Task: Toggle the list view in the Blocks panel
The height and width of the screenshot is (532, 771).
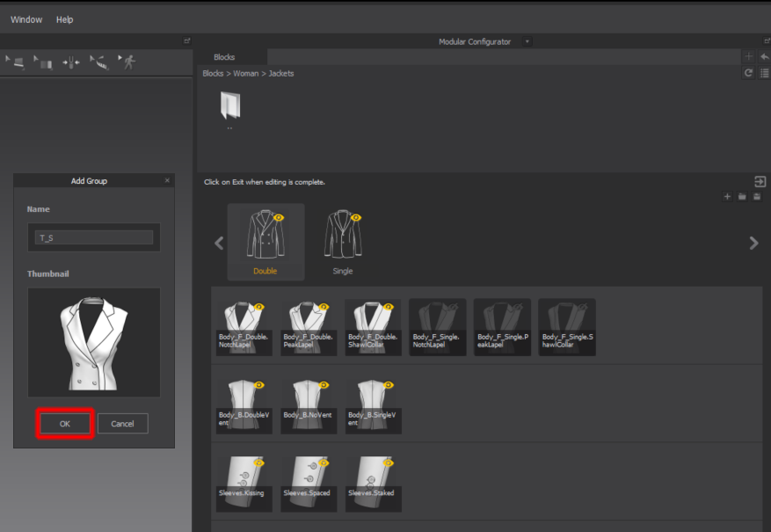Action: click(x=763, y=73)
